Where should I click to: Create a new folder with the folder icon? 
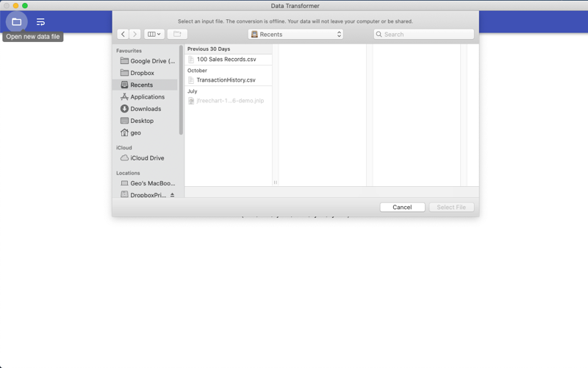(177, 34)
